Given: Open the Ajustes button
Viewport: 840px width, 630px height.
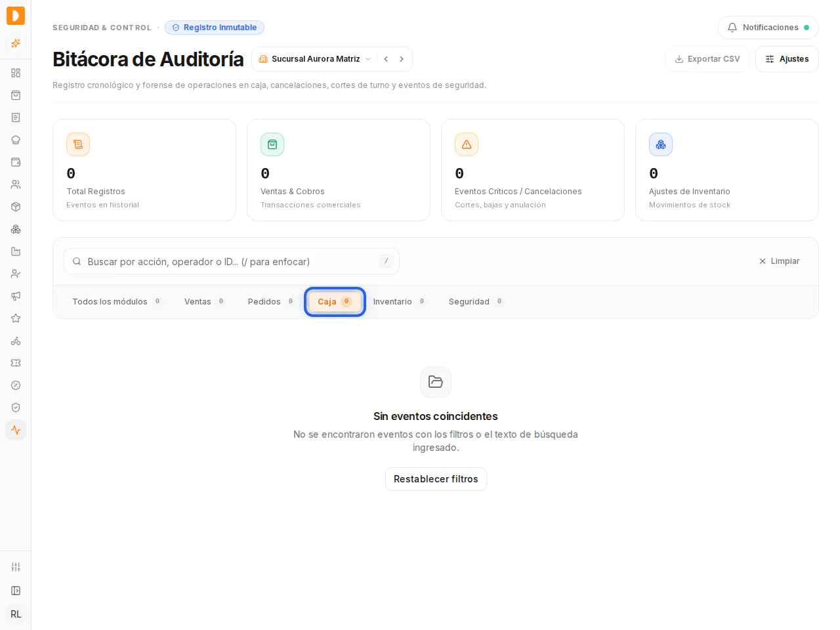Looking at the screenshot, I should (x=787, y=59).
